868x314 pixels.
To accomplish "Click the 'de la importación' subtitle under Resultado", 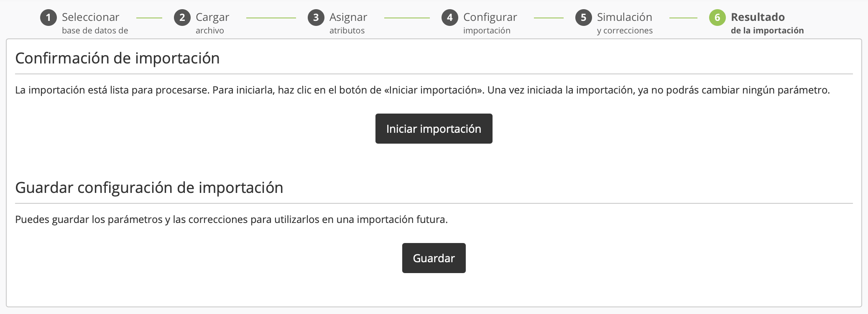I will point(767,30).
